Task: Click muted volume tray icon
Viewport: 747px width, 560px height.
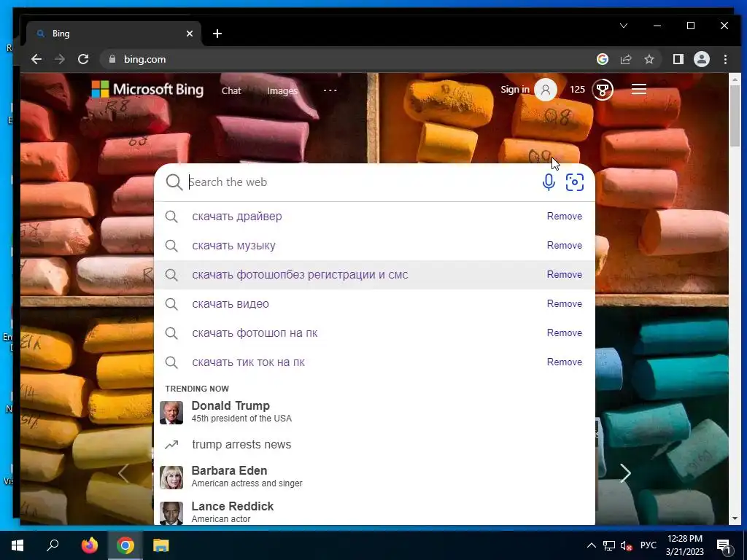Action: pos(626,545)
